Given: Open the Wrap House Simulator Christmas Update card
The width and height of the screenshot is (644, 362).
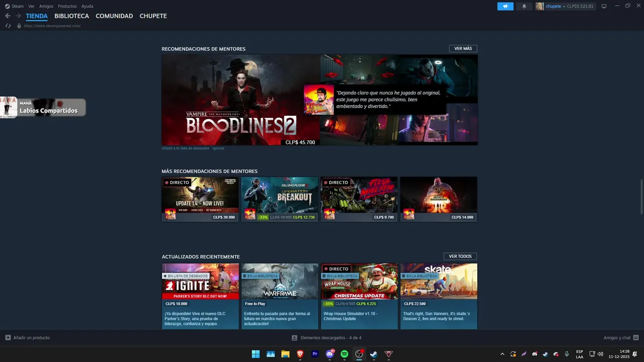Looking at the screenshot, I should point(359,296).
